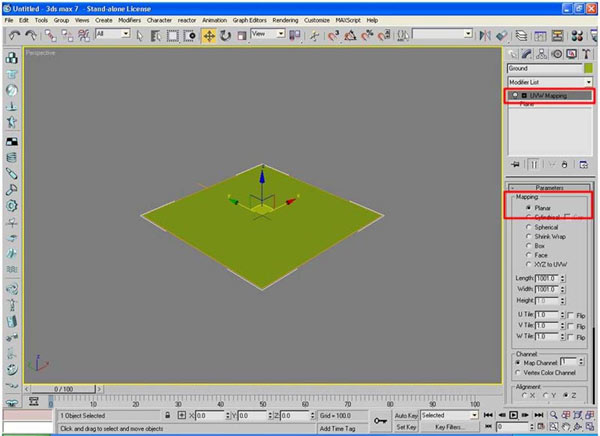Open the Layer Manager icon

[x=521, y=36]
